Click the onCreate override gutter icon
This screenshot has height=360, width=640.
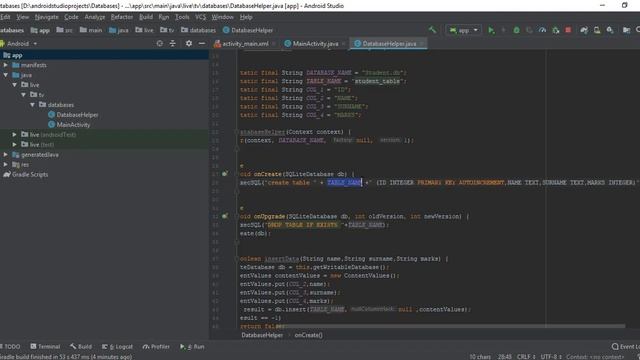[x=224, y=174]
